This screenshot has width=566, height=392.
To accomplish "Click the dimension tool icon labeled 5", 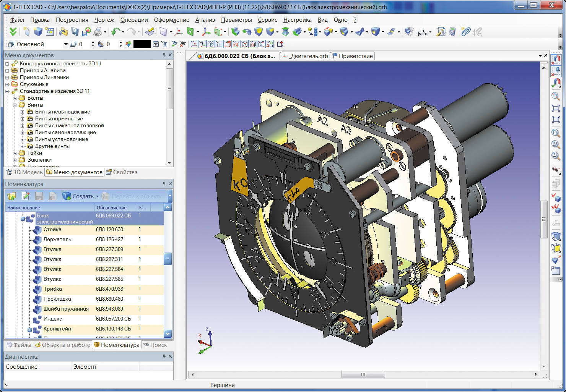I will (x=423, y=32).
